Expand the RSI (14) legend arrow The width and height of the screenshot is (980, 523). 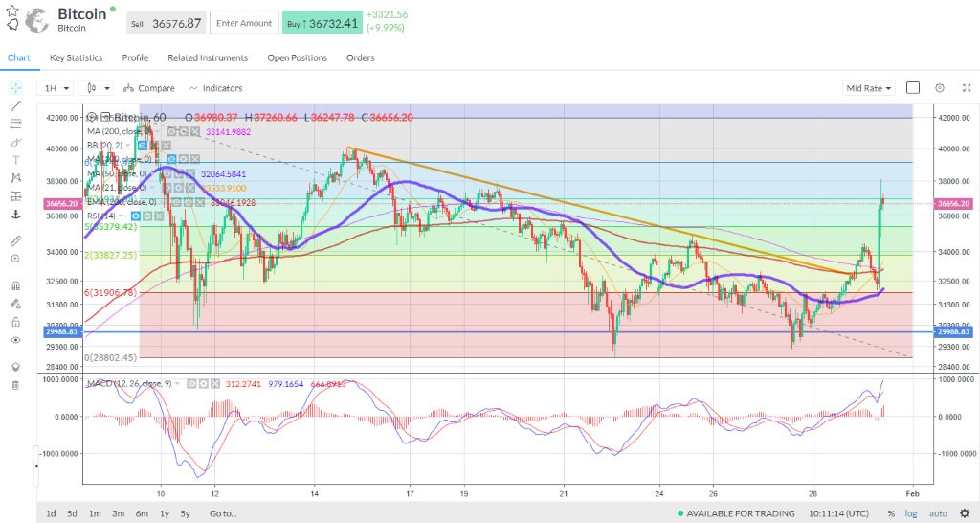coord(122,216)
